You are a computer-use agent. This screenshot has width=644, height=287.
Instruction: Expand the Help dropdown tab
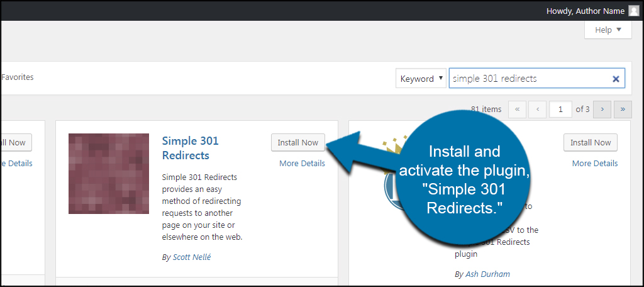pos(608,30)
